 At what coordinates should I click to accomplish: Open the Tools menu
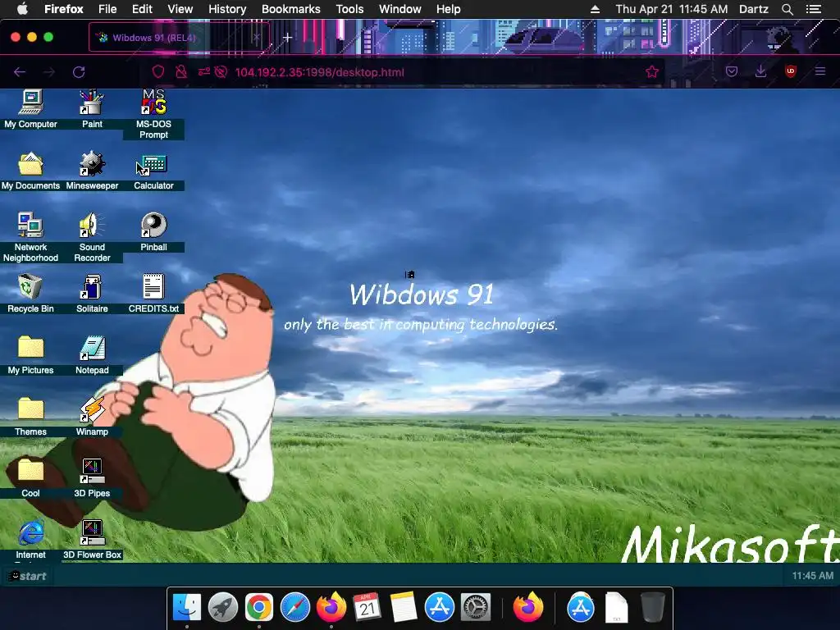349,9
